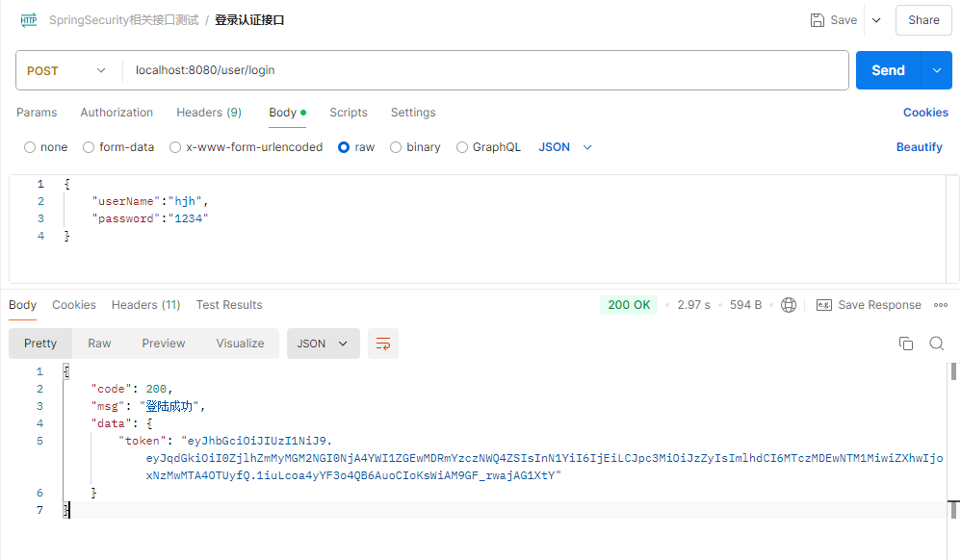Screen dimensions: 961x560
Task: Click the HTTP request type icon
Action: tap(29, 20)
